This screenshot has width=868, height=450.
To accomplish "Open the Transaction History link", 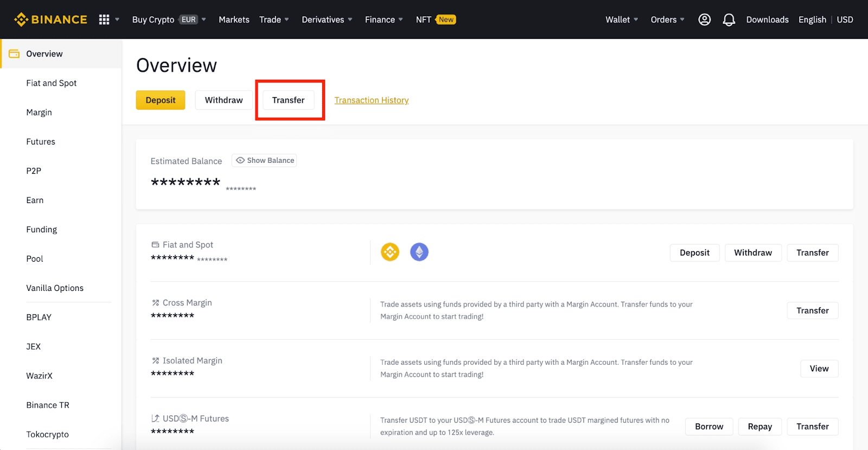I will pos(371,100).
